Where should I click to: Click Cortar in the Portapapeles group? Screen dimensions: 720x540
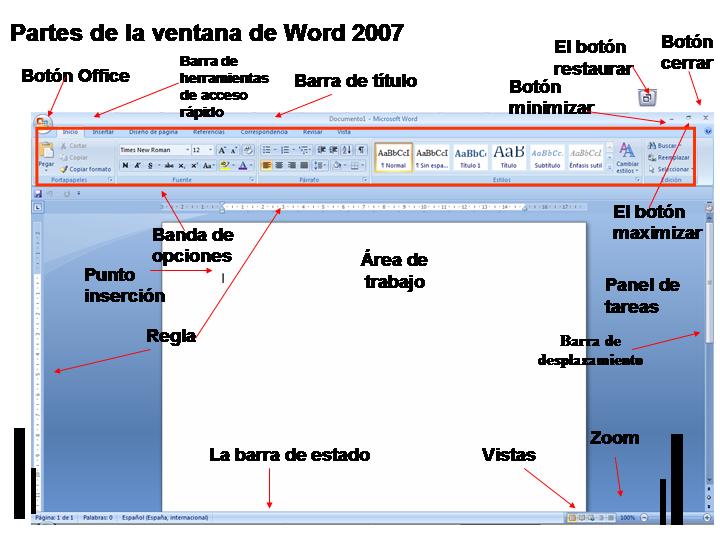click(73, 146)
